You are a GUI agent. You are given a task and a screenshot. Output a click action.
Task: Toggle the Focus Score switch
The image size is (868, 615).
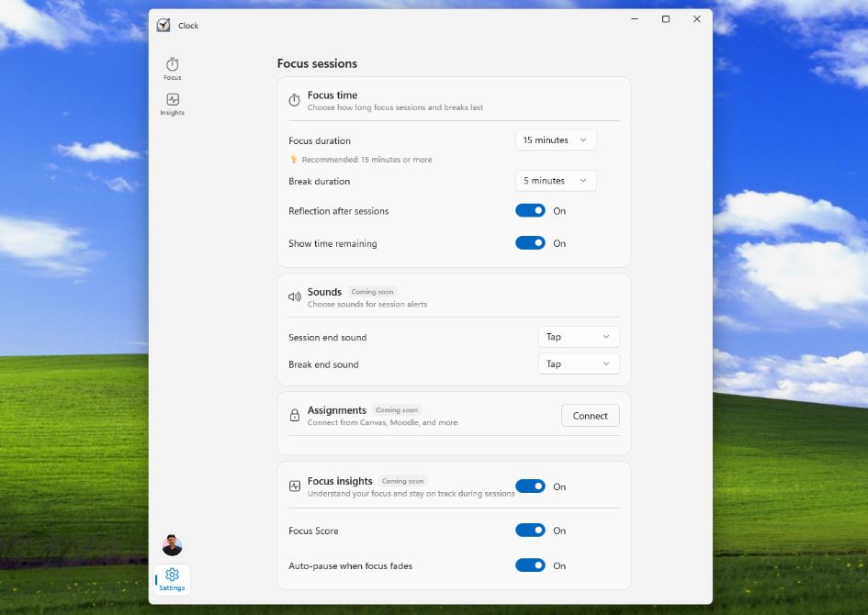pos(530,531)
